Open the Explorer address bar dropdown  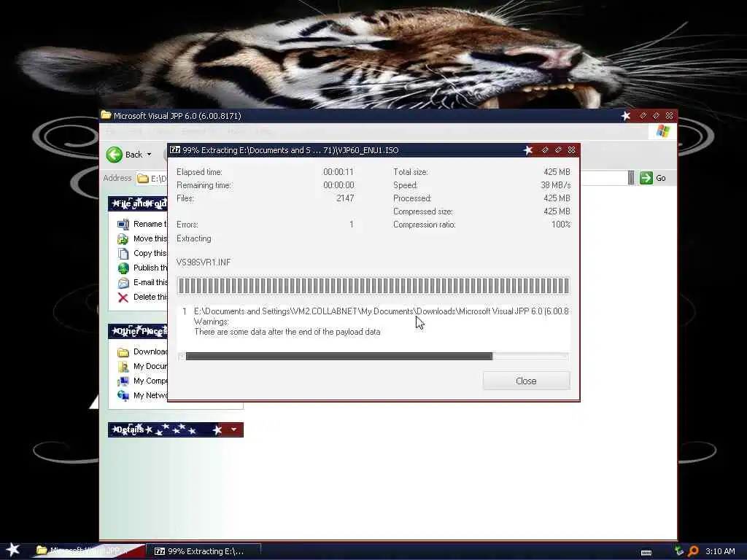(631, 178)
